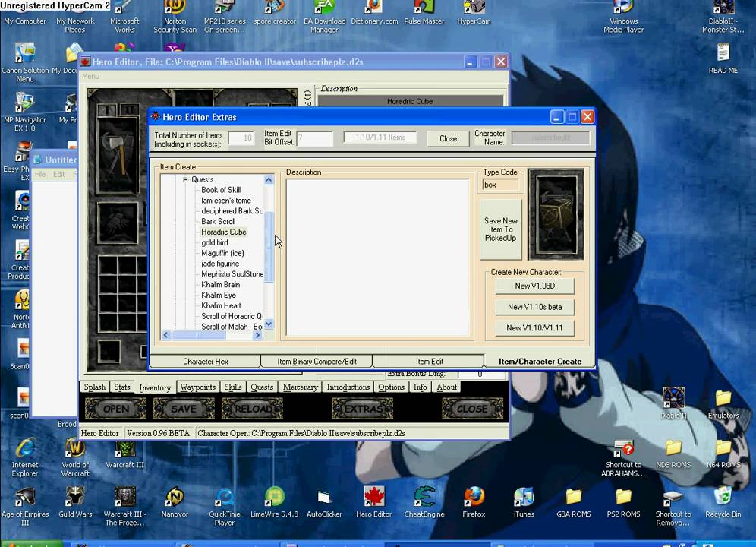Open the READ ME file icon
This screenshot has height=547, width=756.
723,58
